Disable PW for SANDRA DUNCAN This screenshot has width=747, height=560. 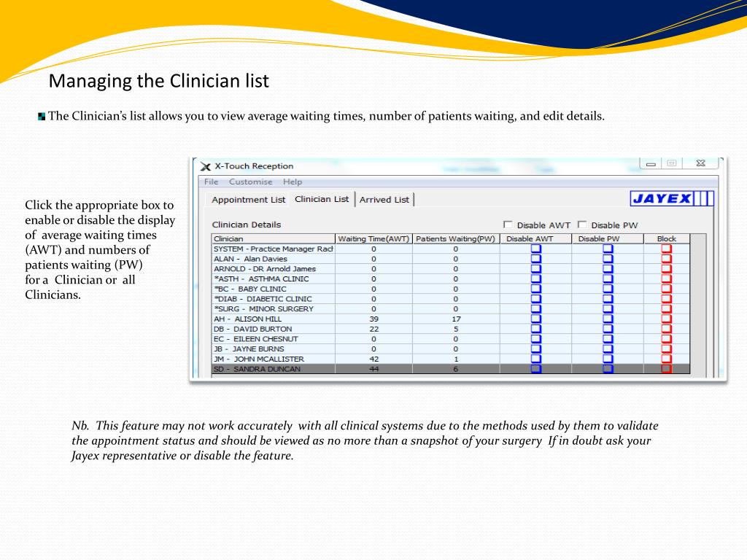(608, 368)
